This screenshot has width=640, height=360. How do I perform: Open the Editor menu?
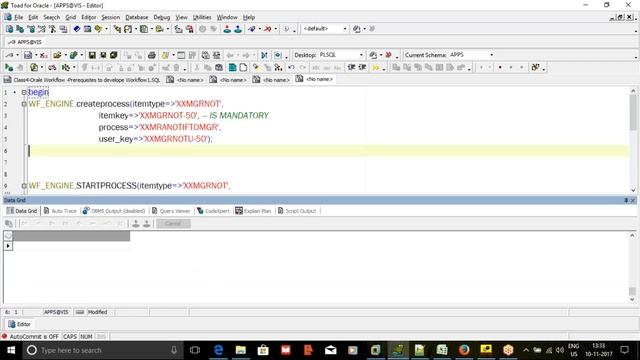[x=89, y=17]
